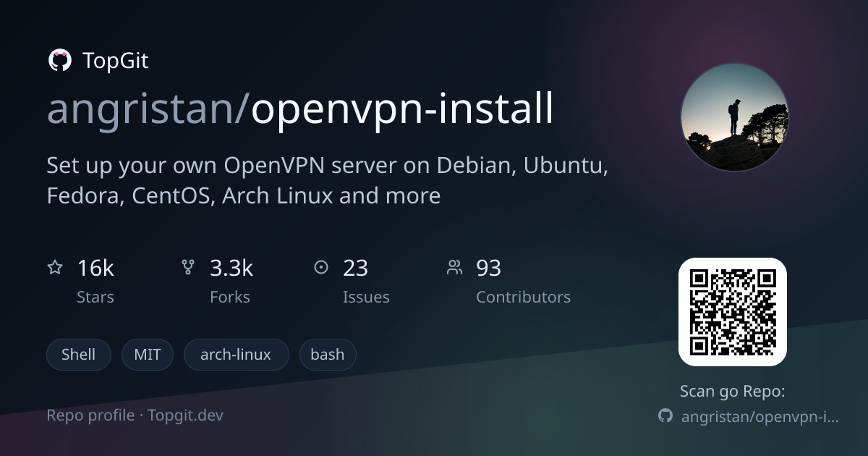Click the angristan owner name
Screen dimensions: 868x456
(142, 109)
